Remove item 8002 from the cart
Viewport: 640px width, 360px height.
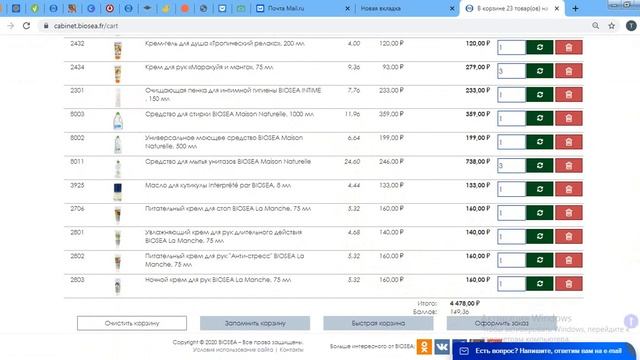[569, 142]
